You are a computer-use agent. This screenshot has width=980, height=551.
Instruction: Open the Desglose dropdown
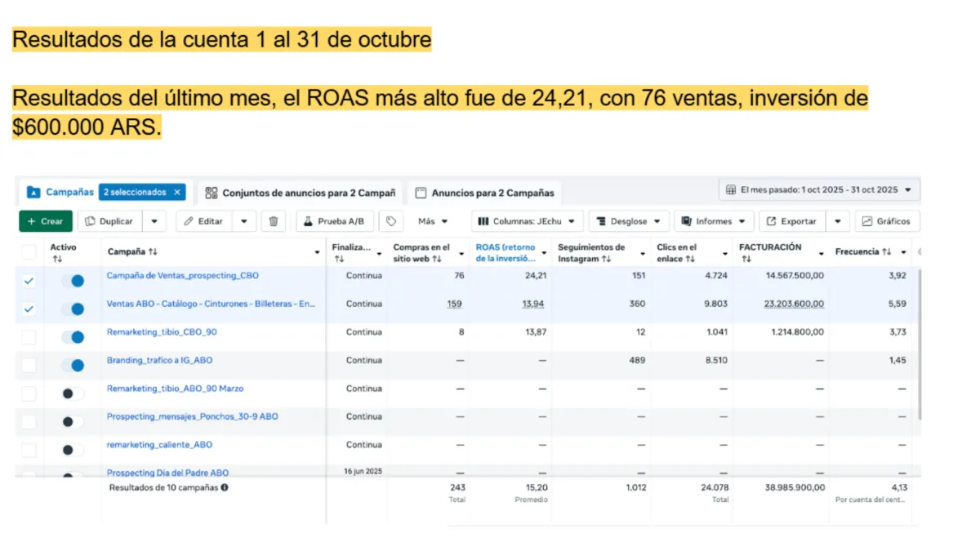[629, 221]
